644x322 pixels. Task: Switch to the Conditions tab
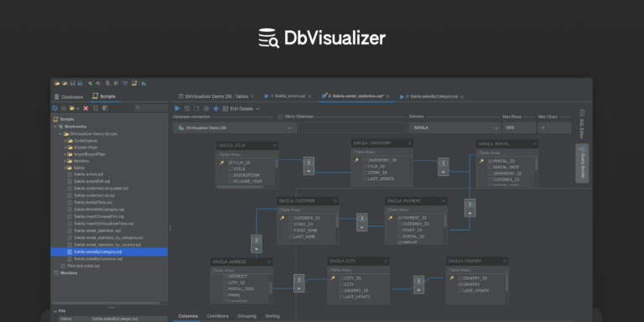click(218, 316)
